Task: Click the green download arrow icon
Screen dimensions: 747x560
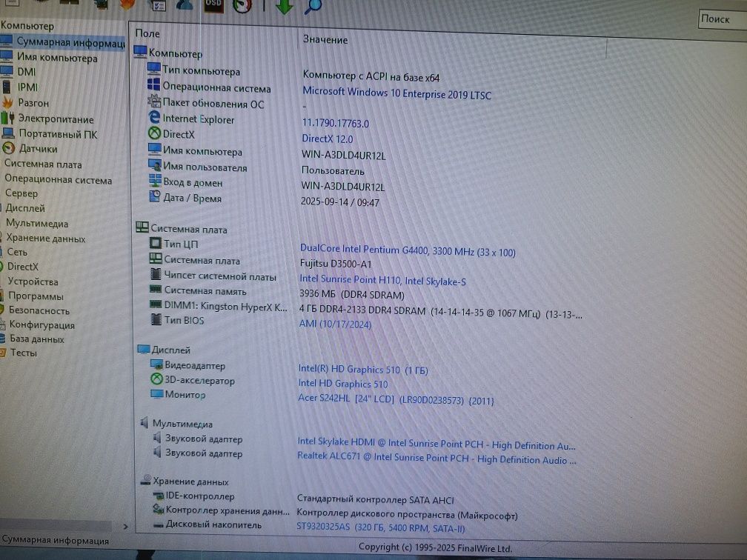Action: pyautogui.click(x=284, y=6)
